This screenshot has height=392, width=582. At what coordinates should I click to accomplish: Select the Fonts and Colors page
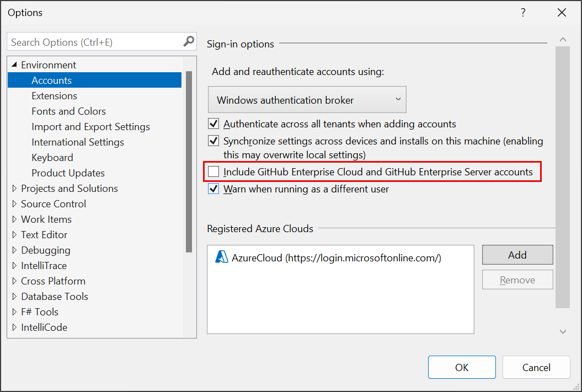point(68,111)
